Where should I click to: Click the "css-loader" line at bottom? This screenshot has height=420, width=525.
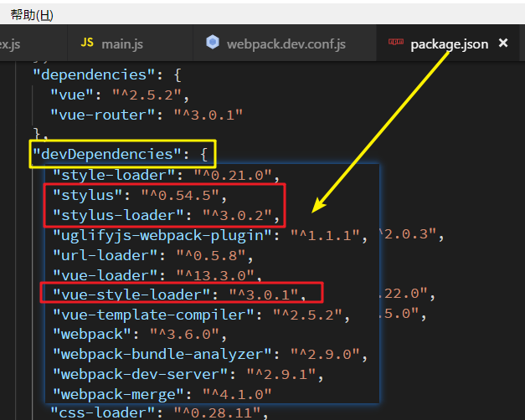point(159,412)
